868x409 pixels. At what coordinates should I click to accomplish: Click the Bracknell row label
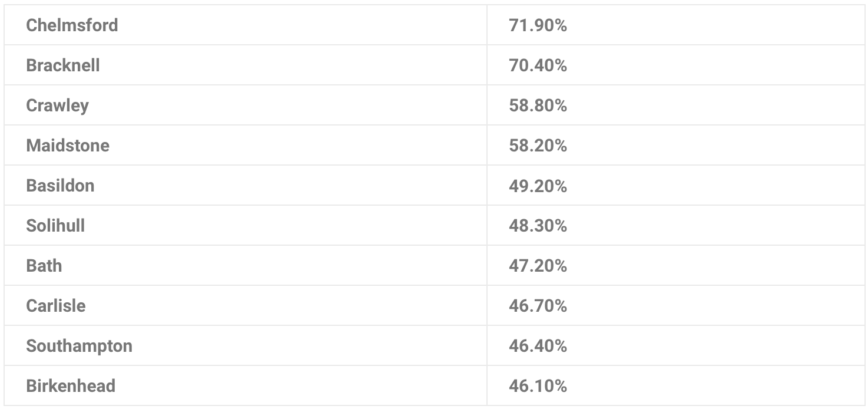pyautogui.click(x=63, y=65)
